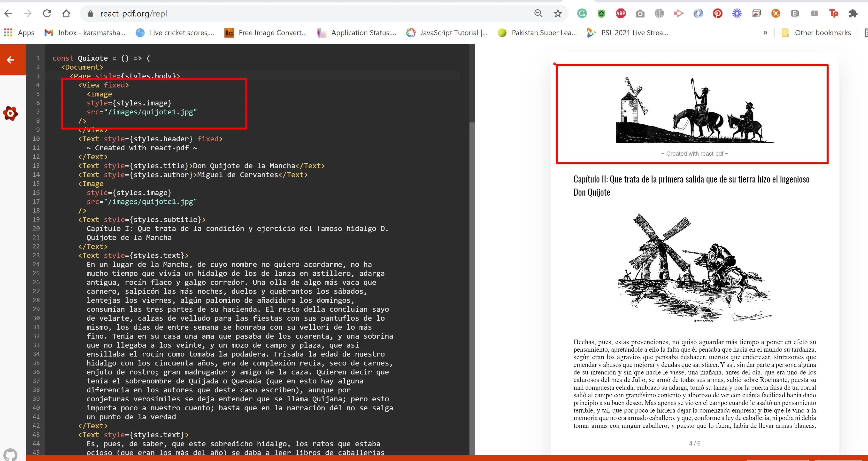Open the Apps bookmarks shortcut
868x461 pixels.
(19, 33)
